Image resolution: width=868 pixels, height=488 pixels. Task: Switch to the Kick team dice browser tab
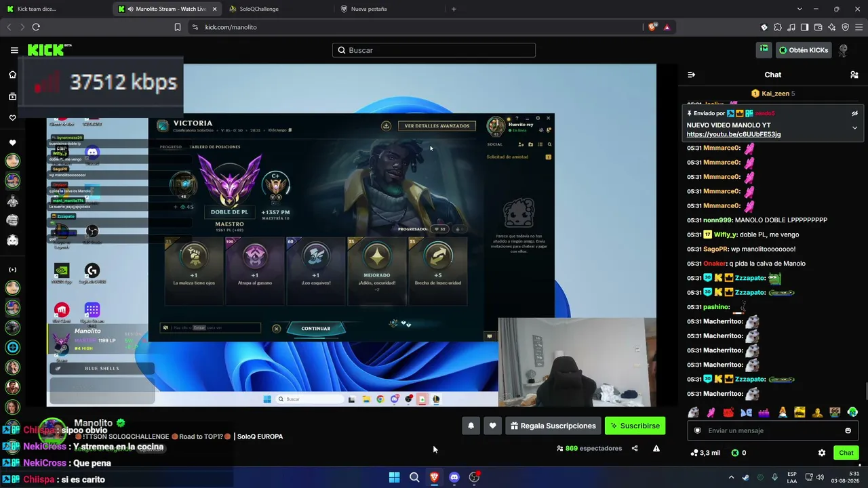(54, 9)
